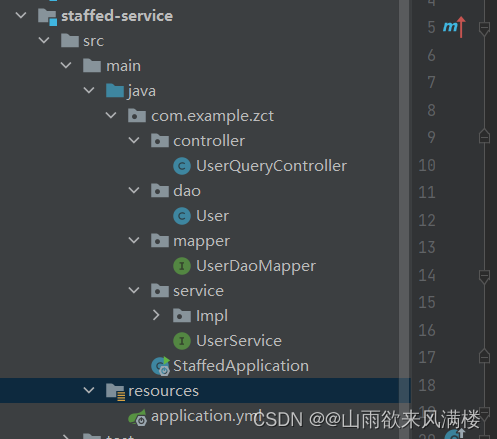Click the project tree vertical scrollbar
Screen dimensions: 497x439
pos(404,219)
